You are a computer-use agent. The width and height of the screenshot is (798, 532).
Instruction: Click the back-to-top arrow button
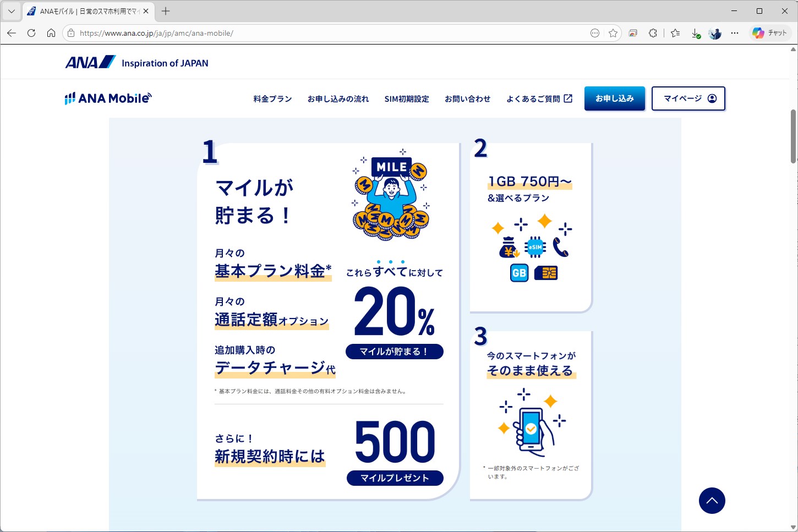712,501
